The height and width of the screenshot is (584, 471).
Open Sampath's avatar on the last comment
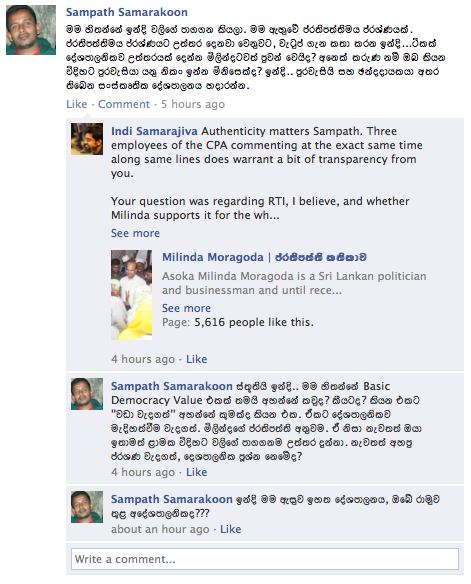87,507
